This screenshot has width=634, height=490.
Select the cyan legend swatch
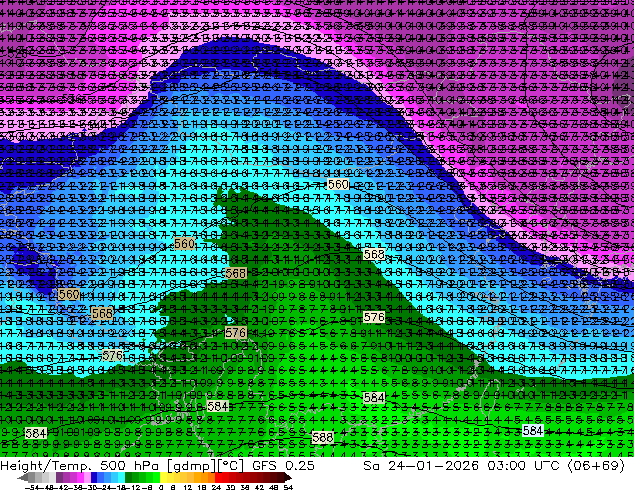121,478
